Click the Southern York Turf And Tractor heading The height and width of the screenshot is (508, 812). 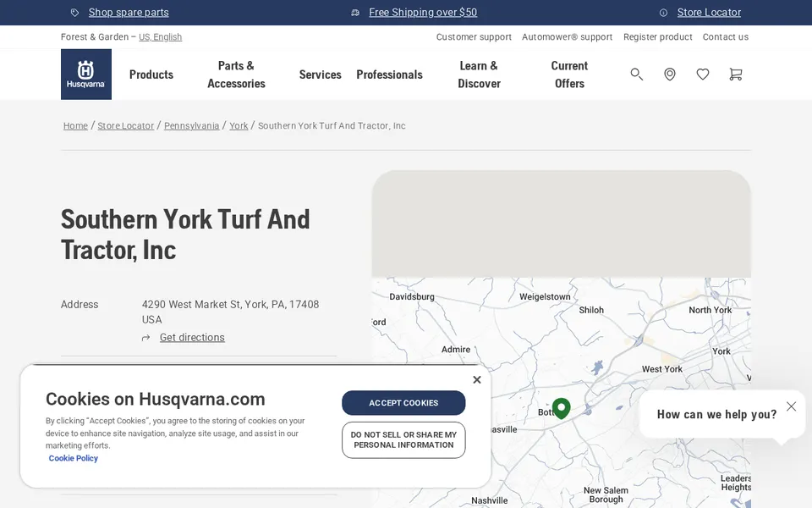185,235
